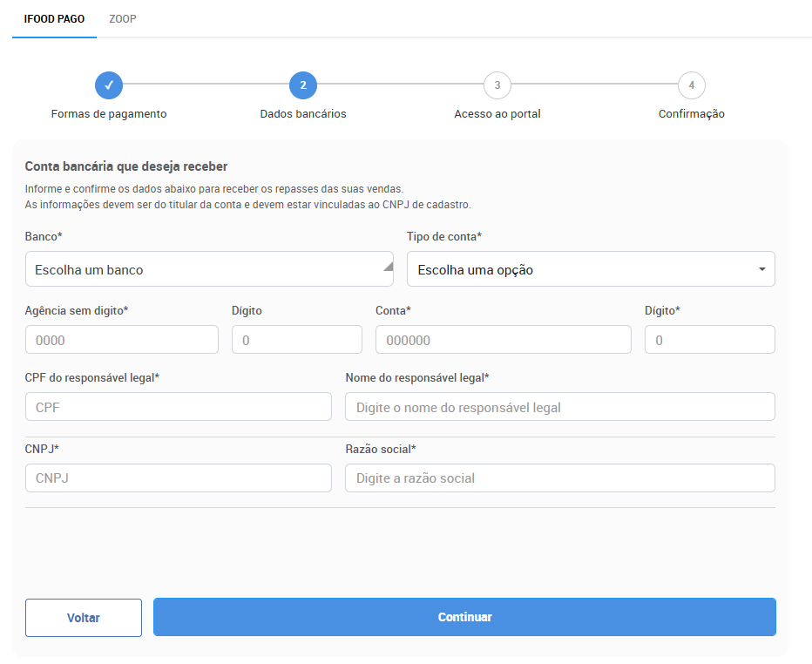Click the account Dígito required field
This screenshot has height=664, width=812.
pos(709,340)
